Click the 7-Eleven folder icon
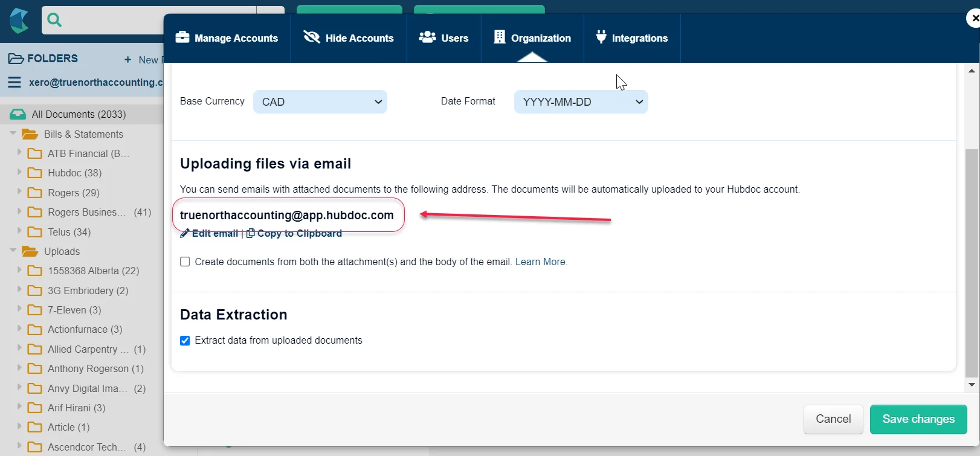980x456 pixels. pyautogui.click(x=35, y=310)
